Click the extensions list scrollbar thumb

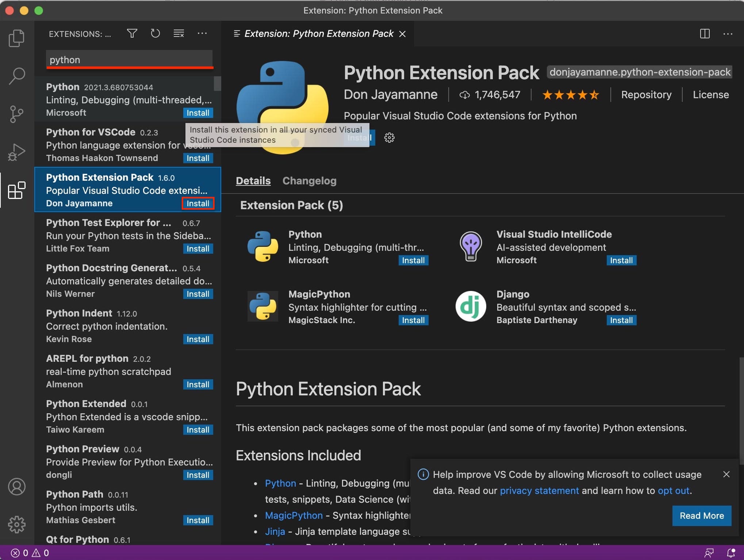(217, 83)
